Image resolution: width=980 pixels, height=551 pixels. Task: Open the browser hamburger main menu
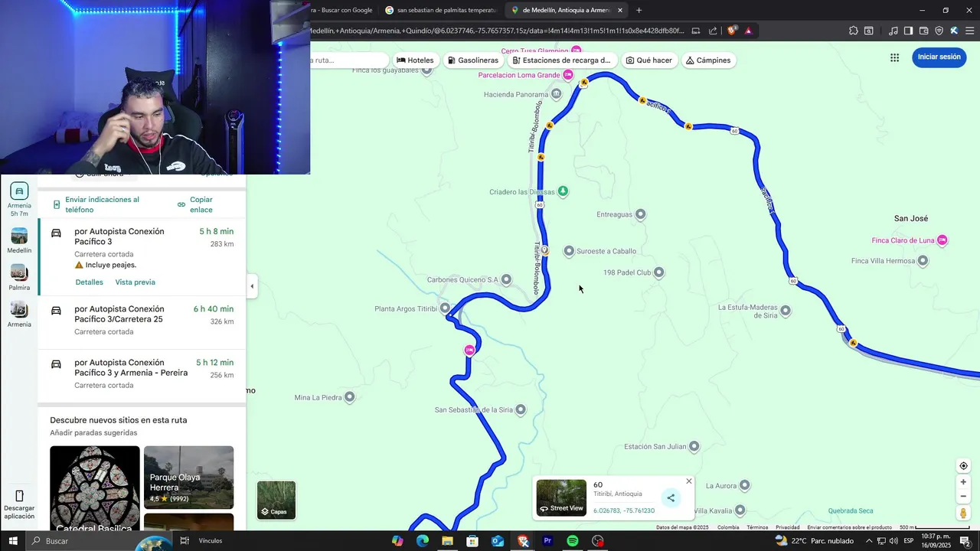tap(969, 31)
